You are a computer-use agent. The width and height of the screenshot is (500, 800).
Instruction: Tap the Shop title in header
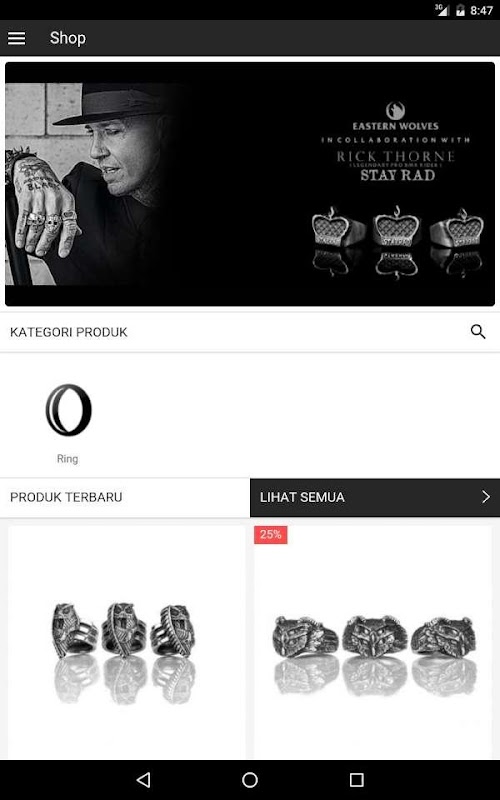68,38
